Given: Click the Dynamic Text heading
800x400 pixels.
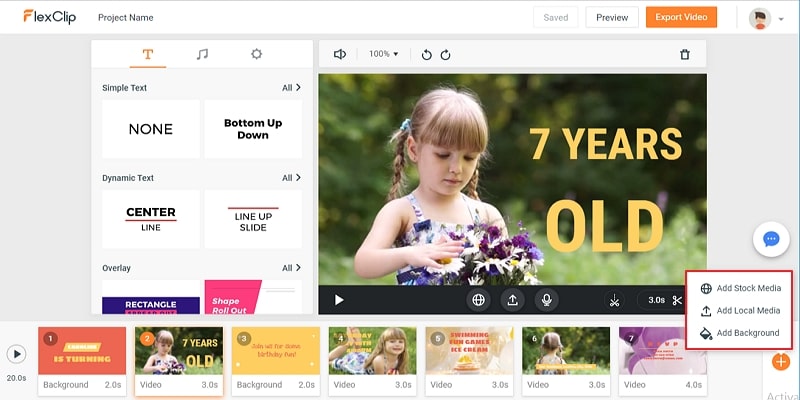Looking at the screenshot, I should pyautogui.click(x=128, y=178).
